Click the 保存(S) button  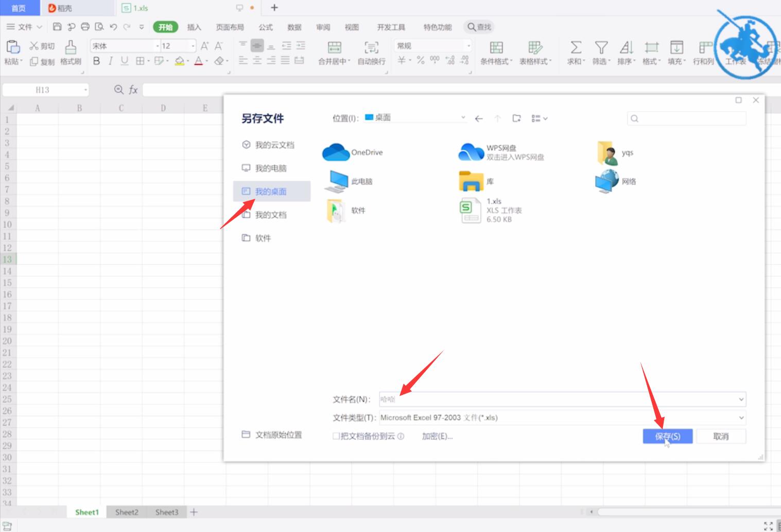668,436
